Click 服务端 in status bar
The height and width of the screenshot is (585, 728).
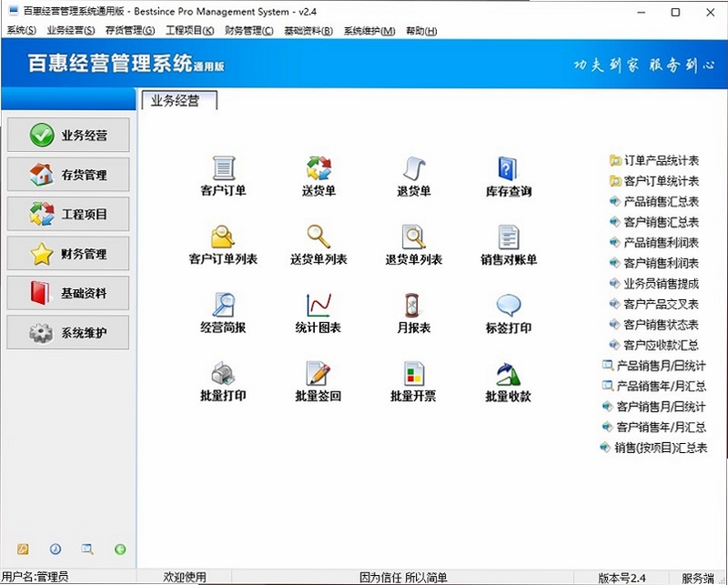698,578
